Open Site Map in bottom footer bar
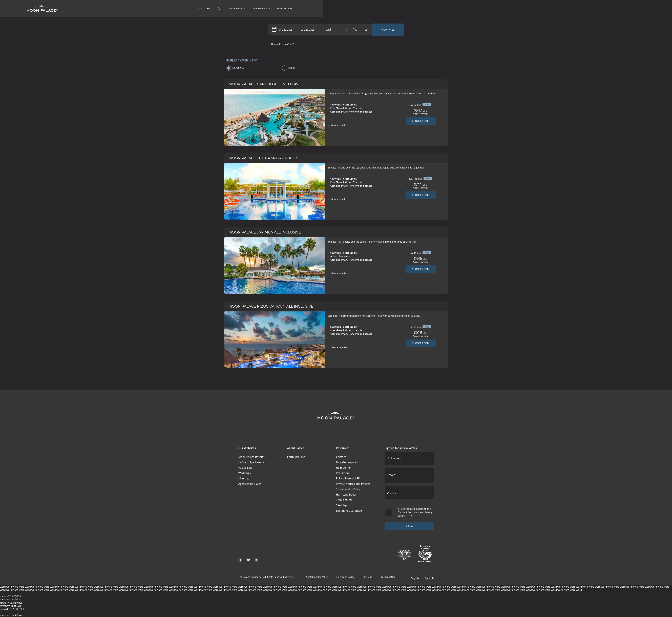 pos(368,577)
